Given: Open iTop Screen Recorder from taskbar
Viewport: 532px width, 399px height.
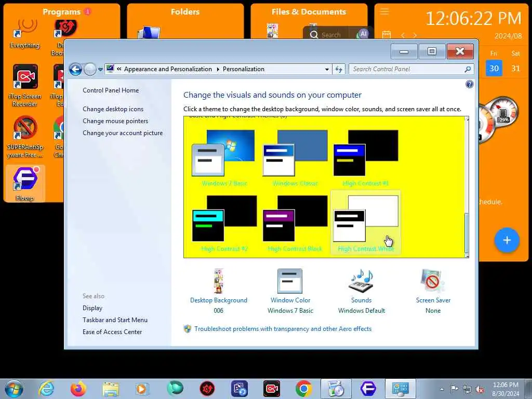Looking at the screenshot, I should point(272,389).
